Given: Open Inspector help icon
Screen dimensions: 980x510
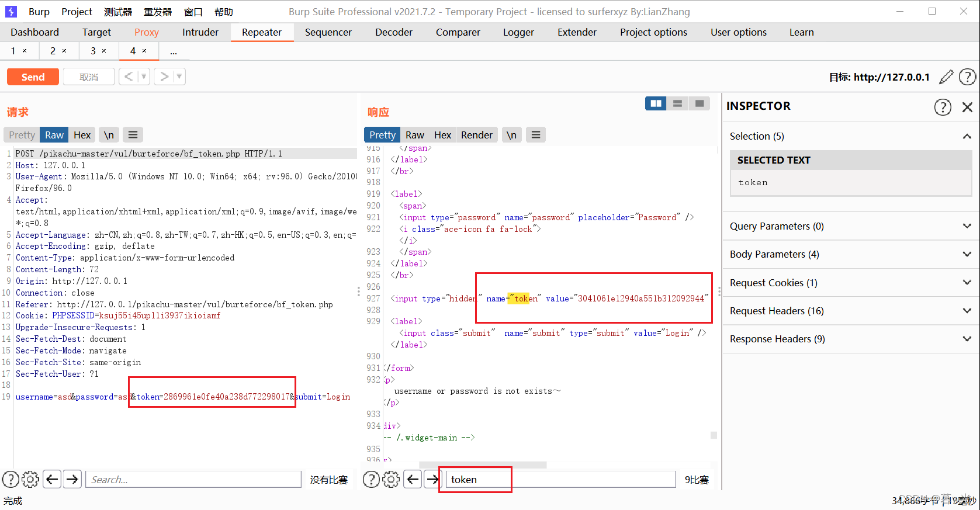Looking at the screenshot, I should [943, 107].
